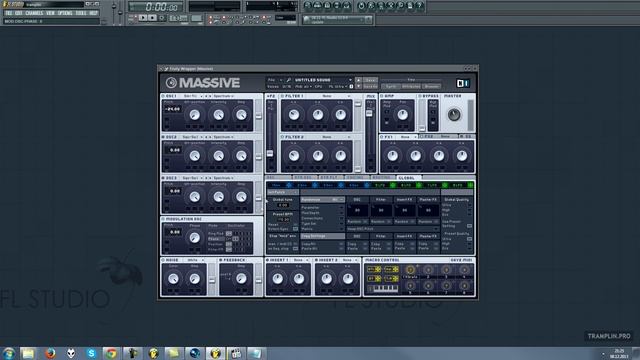Click macro control knob 1 Vibrato

coord(410,269)
